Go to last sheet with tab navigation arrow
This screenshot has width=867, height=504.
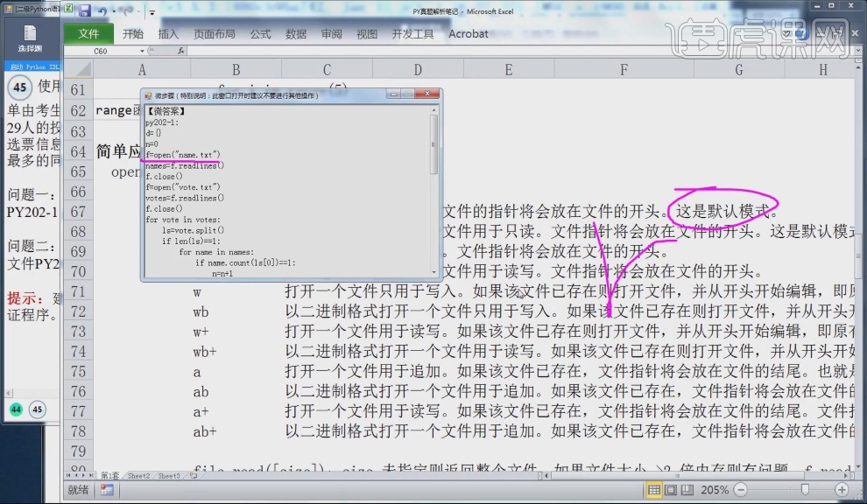click(91, 475)
